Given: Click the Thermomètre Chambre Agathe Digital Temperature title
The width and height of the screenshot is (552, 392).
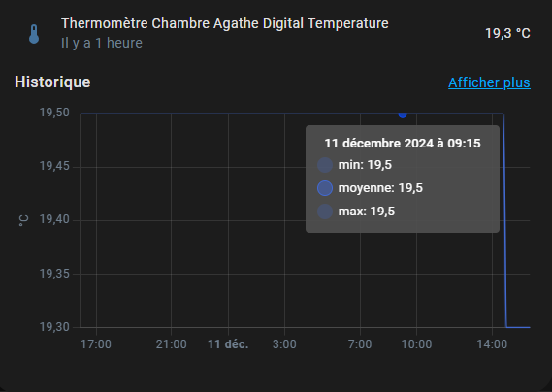Looking at the screenshot, I should (225, 23).
